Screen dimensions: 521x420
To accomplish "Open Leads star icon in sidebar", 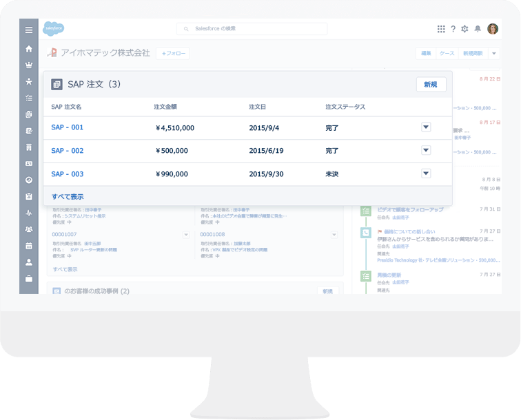I will coord(29,81).
